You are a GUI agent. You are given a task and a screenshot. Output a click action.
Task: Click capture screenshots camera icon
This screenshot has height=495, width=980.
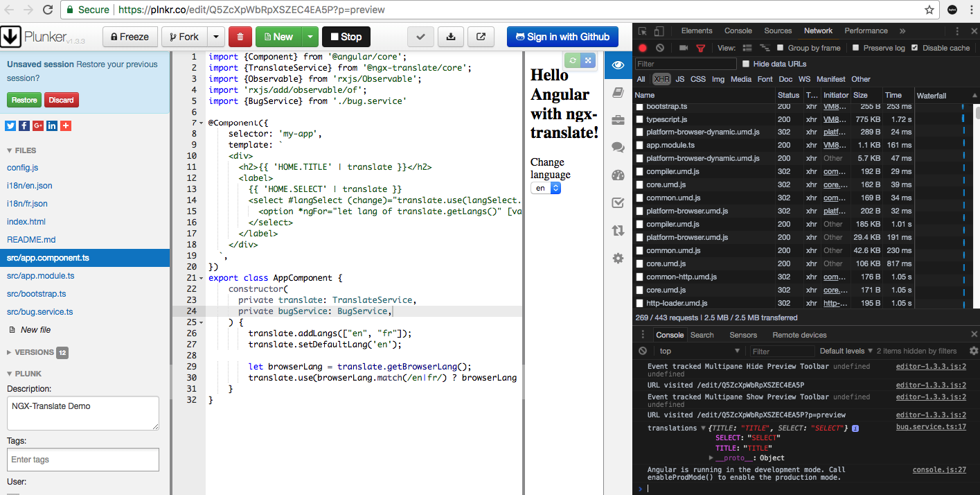684,48
